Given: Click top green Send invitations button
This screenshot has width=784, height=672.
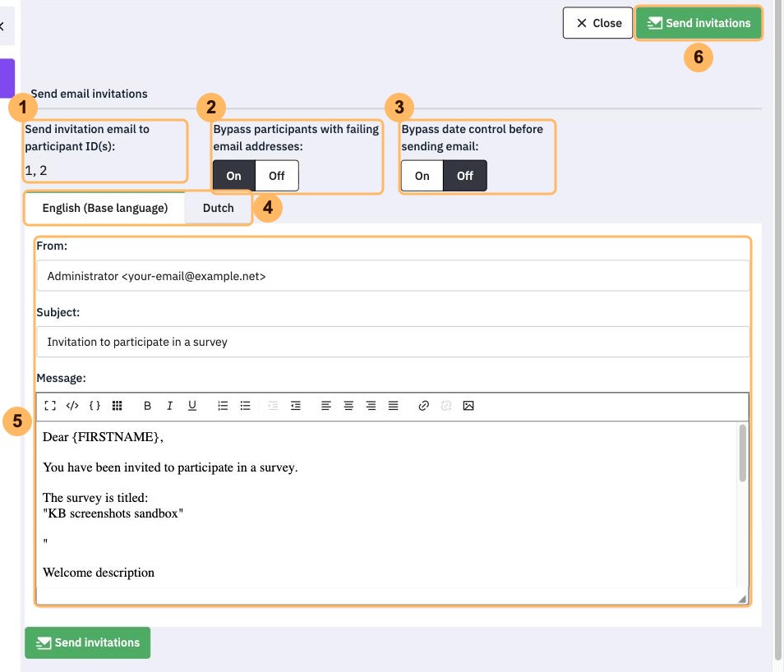Looking at the screenshot, I should (x=699, y=23).
